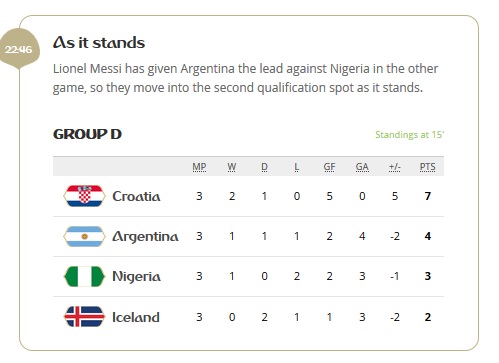The image size is (499, 363).
Task: Click the L column header abbreviation
Action: (297, 167)
